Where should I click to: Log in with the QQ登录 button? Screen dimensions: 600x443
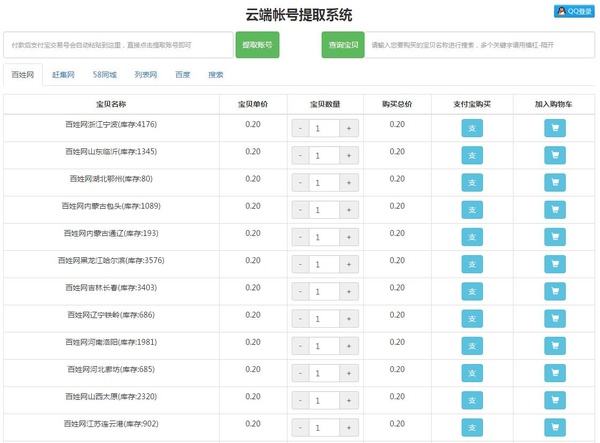coord(574,11)
